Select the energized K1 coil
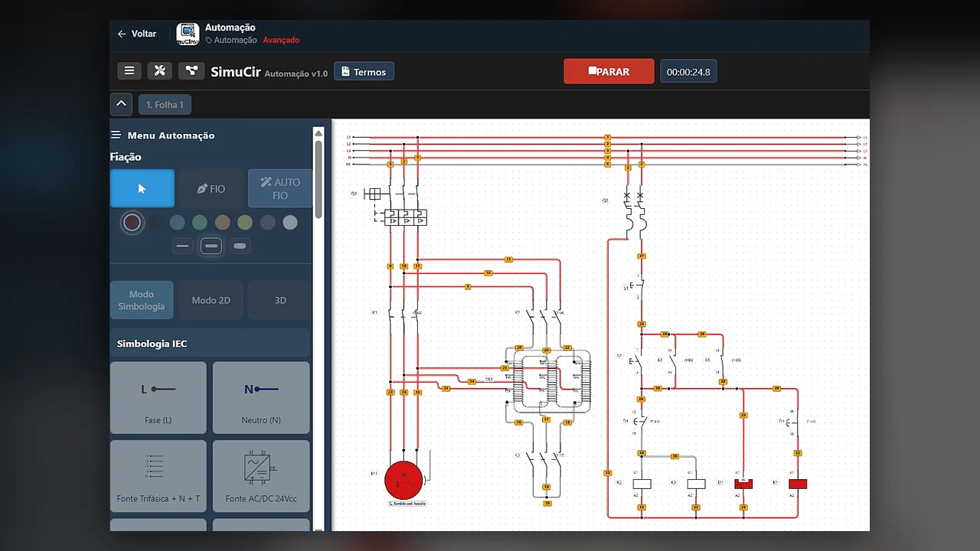Viewport: 980px width, 551px height. point(798,484)
